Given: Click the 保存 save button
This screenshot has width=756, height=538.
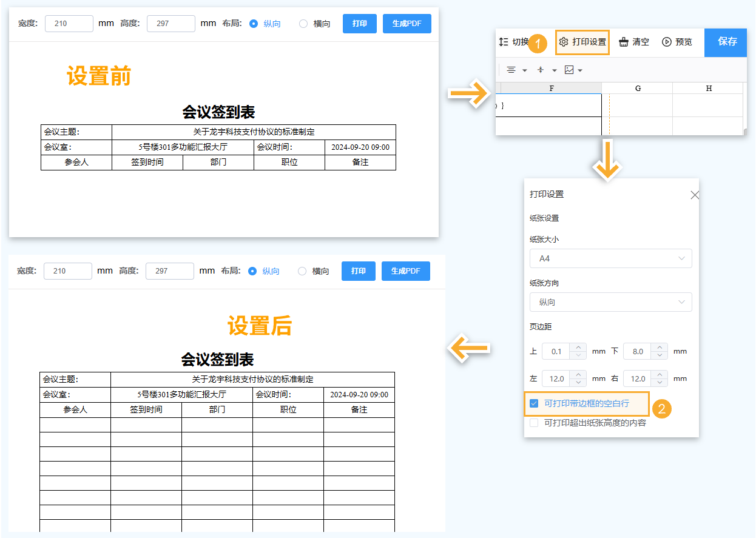Looking at the screenshot, I should (726, 42).
